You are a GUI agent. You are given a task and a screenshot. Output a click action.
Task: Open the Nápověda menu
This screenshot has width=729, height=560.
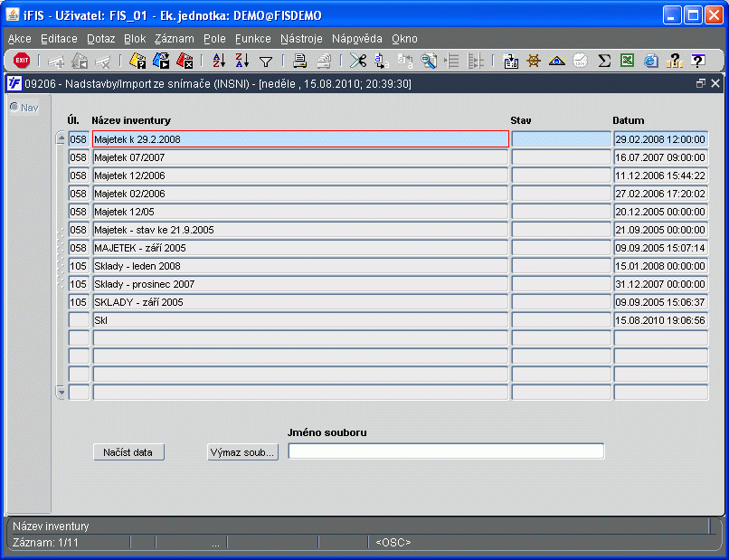tap(357, 39)
